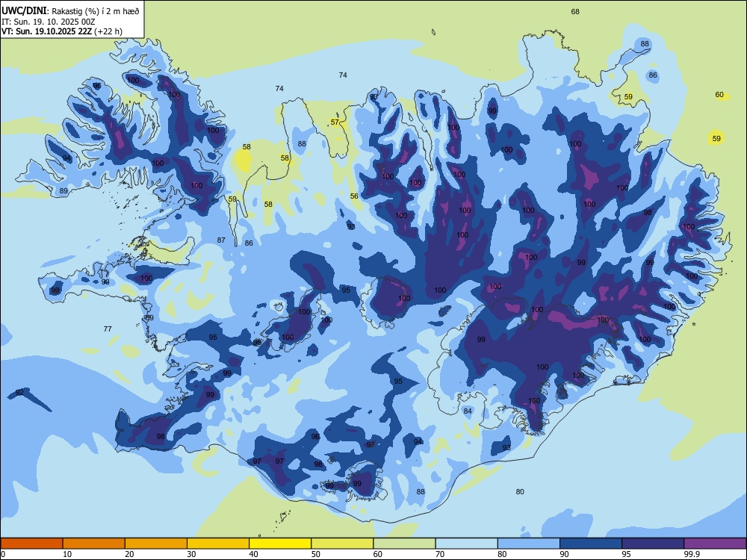Click the '99.9' legend tick label
747x560 pixels.
691,554
